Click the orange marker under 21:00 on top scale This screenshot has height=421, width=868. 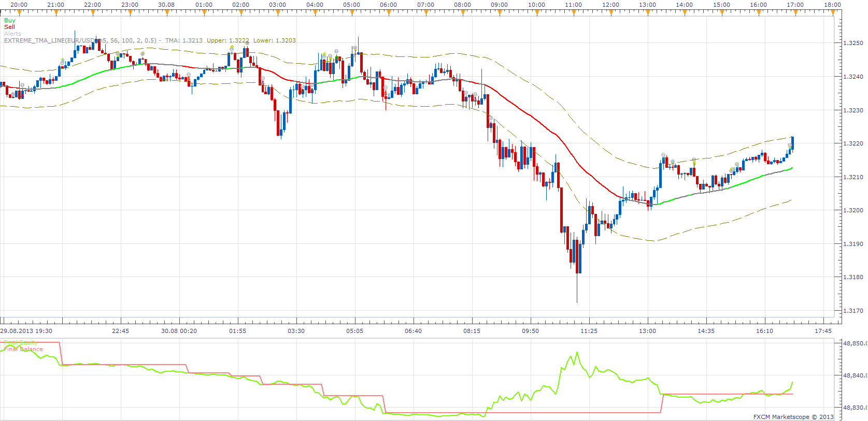click(56, 12)
